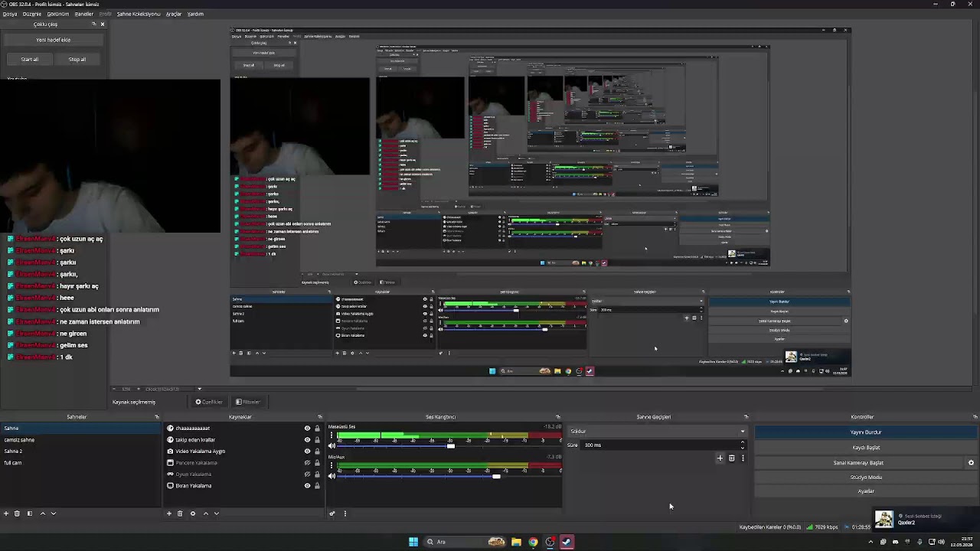Viewport: 980px width, 551px height.
Task: Mute Mic/Aux with the speaker icon
Action: [x=332, y=476]
